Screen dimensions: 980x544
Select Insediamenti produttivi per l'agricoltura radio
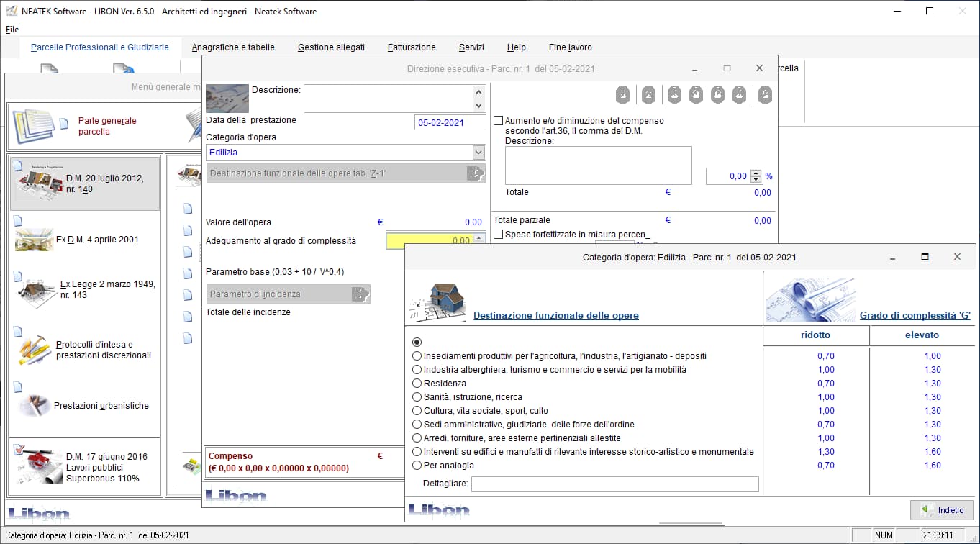pos(417,355)
